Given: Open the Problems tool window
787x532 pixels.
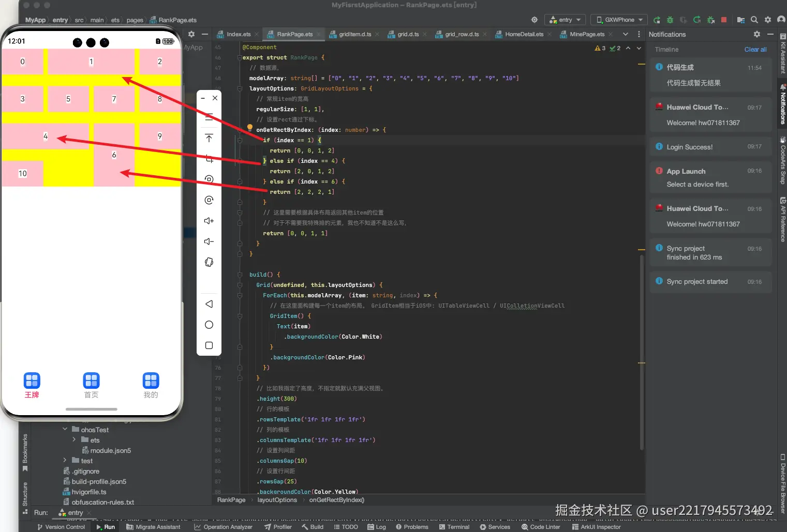Looking at the screenshot, I should click(412, 527).
